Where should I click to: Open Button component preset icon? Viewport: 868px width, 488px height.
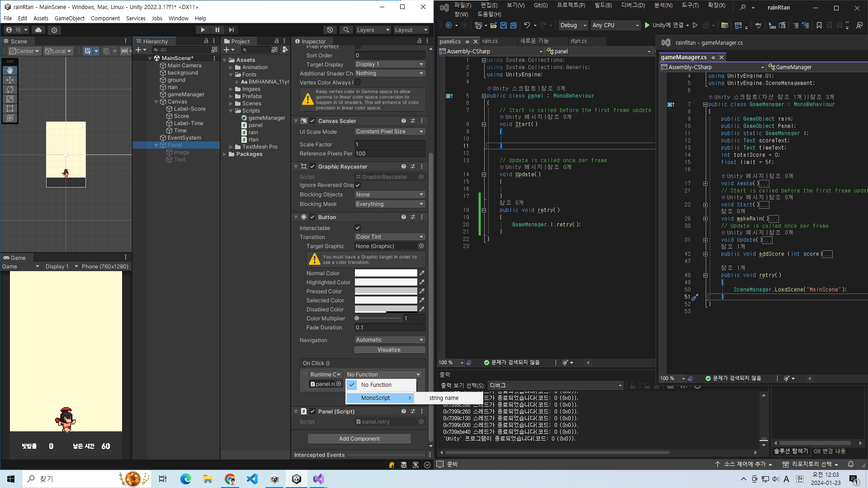[413, 217]
